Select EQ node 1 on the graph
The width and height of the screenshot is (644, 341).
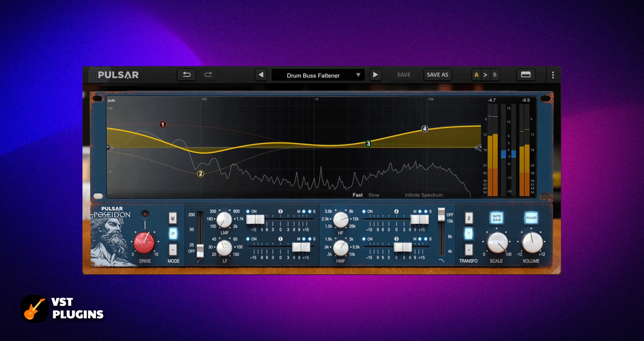pyautogui.click(x=163, y=124)
